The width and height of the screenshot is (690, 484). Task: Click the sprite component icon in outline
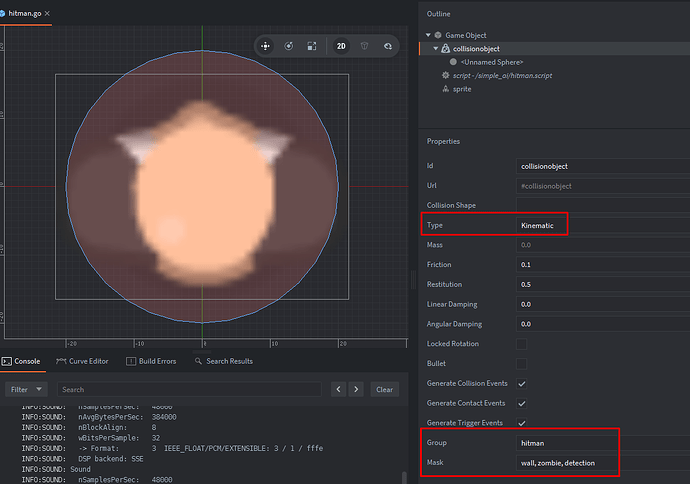coord(446,89)
